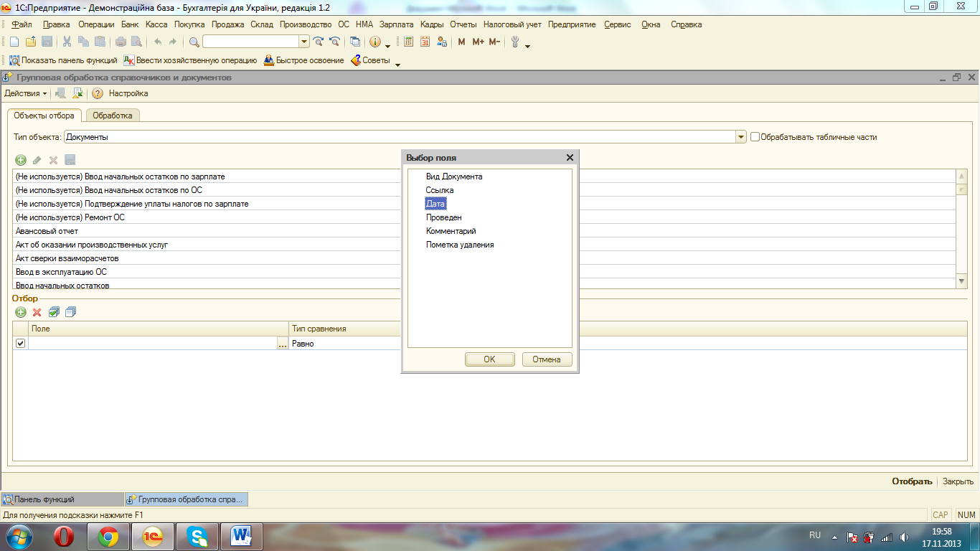Image resolution: width=980 pixels, height=551 pixels.
Task: Select the Объекты отбора tab
Action: click(44, 116)
